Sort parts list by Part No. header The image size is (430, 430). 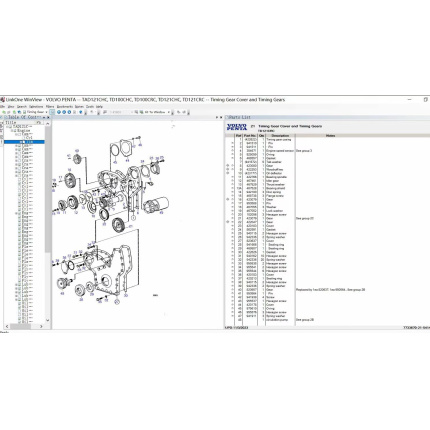click(x=250, y=136)
